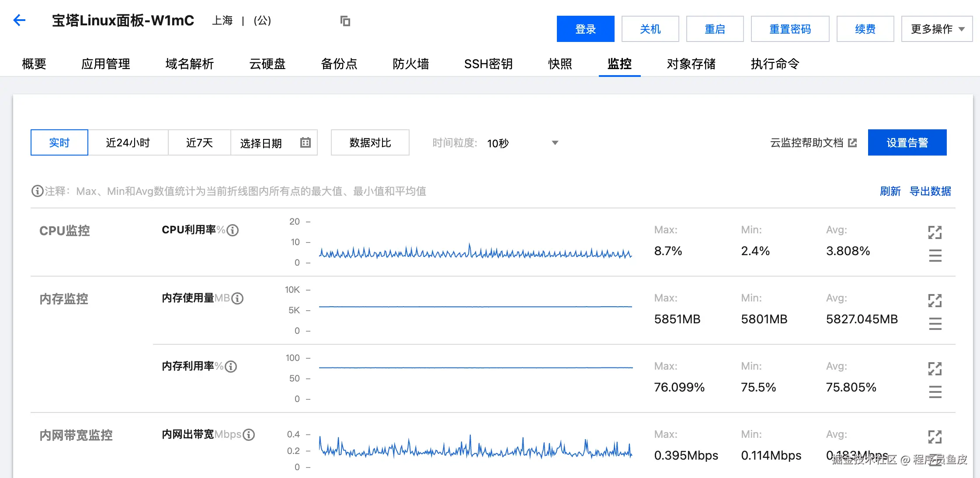The image size is (980, 478).
Task: Expand the memory usage MB chart to fullscreen
Action: tap(935, 301)
